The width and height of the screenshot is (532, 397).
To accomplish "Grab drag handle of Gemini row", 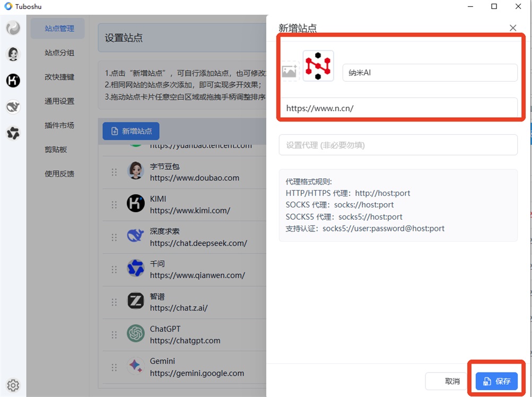I will 114,367.
